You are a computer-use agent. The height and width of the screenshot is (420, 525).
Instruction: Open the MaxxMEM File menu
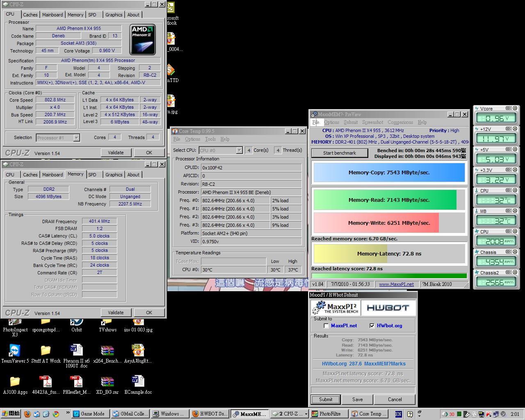click(316, 122)
